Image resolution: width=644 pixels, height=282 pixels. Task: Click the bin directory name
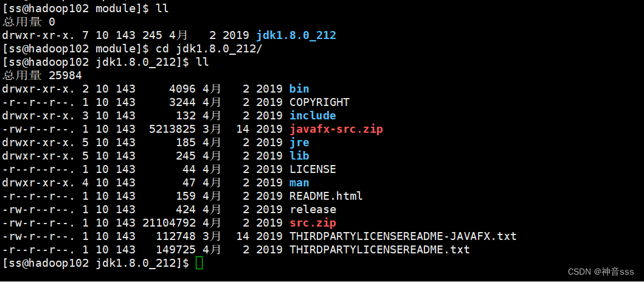click(299, 89)
